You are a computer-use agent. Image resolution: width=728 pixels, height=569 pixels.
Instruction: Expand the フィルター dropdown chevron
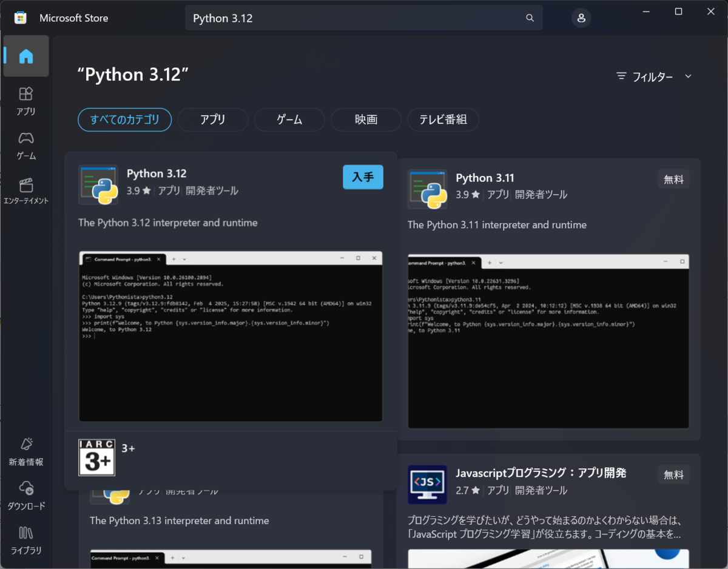688,76
